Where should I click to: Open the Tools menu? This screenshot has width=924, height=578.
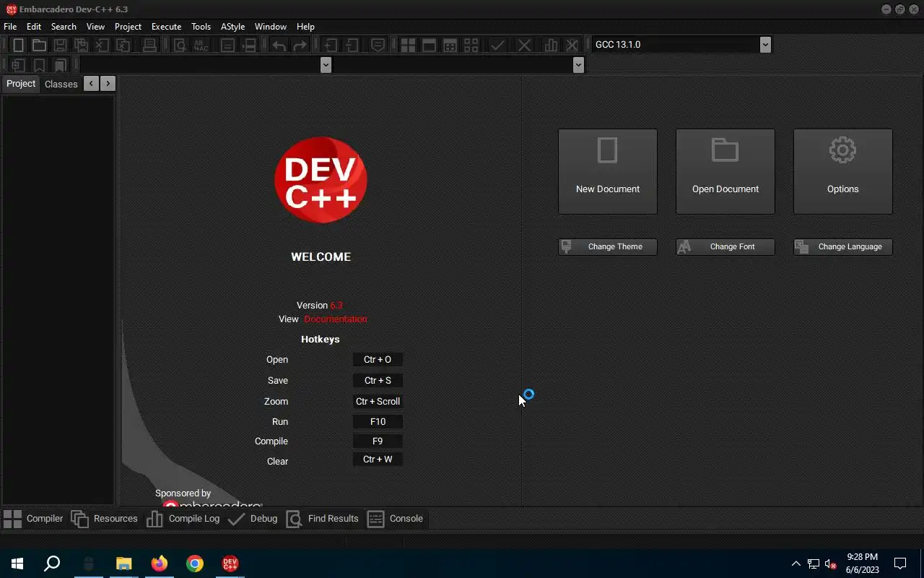tap(201, 27)
